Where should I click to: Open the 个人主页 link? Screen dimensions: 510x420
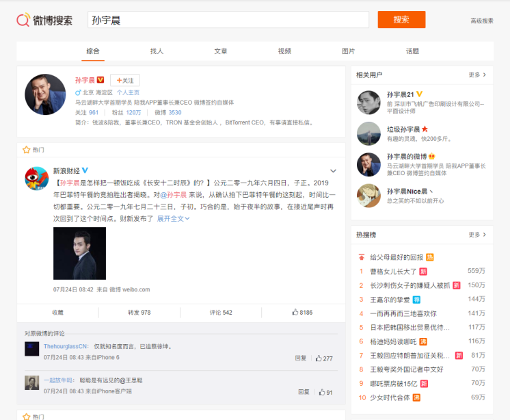point(128,92)
